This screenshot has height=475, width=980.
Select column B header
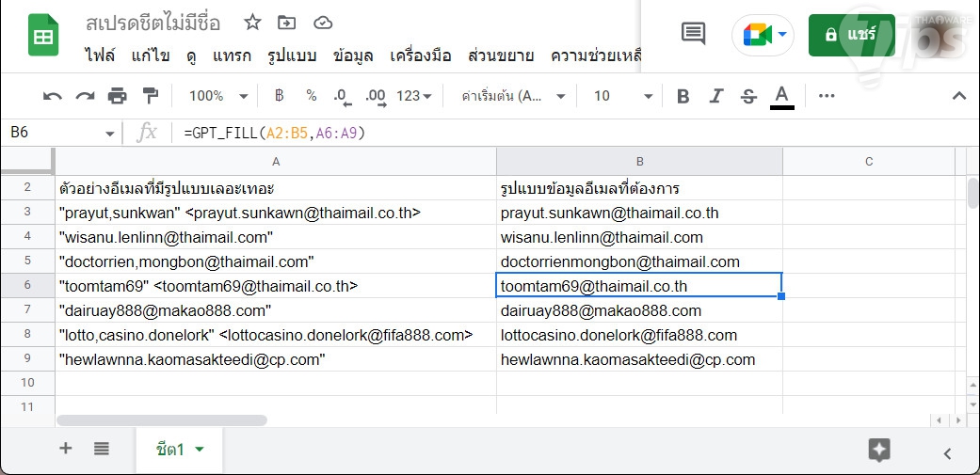639,162
